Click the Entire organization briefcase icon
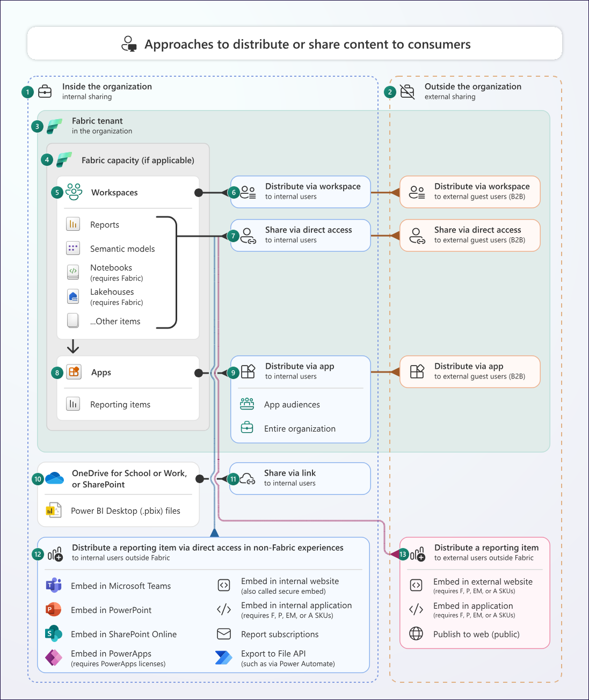Image resolution: width=589 pixels, height=700 pixels. click(x=247, y=428)
